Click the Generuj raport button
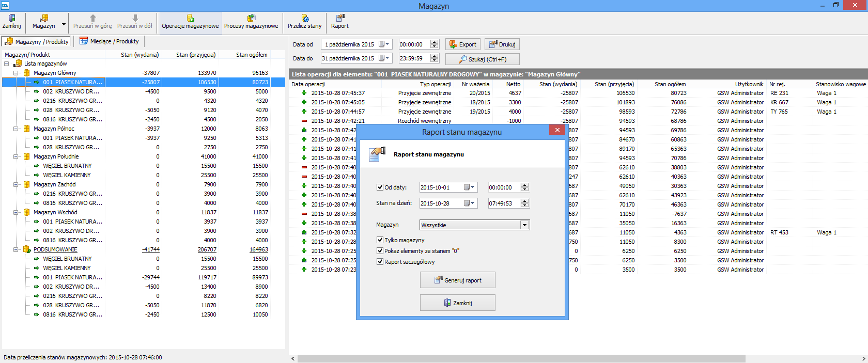 pyautogui.click(x=457, y=280)
